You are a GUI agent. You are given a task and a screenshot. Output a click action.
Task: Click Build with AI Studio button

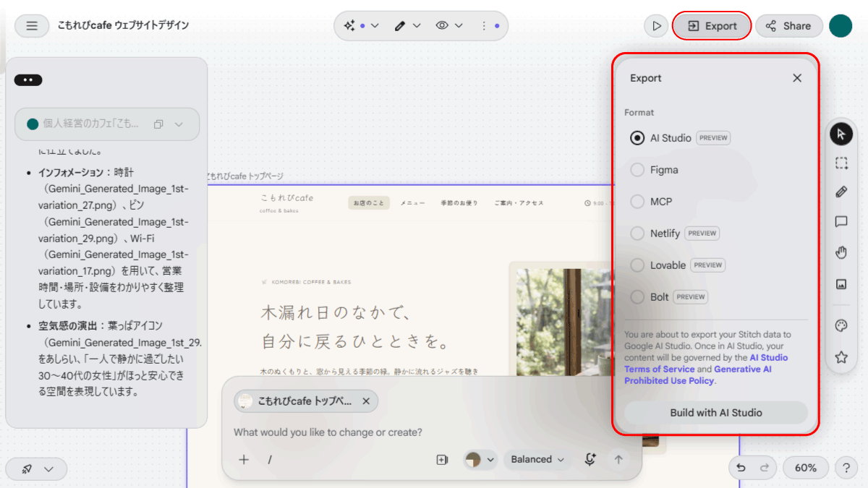[x=716, y=413]
